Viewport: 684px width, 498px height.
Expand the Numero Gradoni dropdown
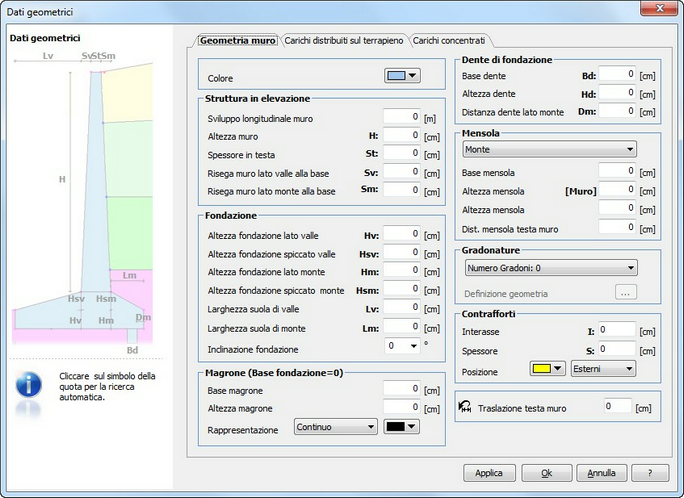[x=551, y=268]
